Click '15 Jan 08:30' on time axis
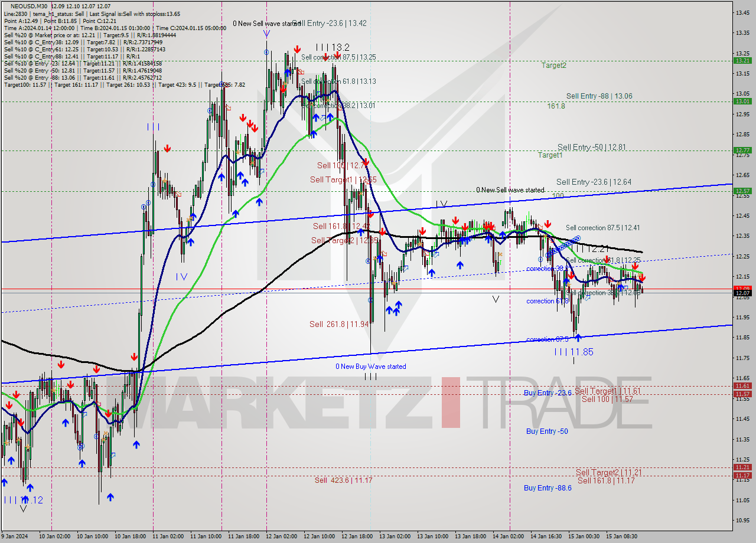 click(623, 536)
